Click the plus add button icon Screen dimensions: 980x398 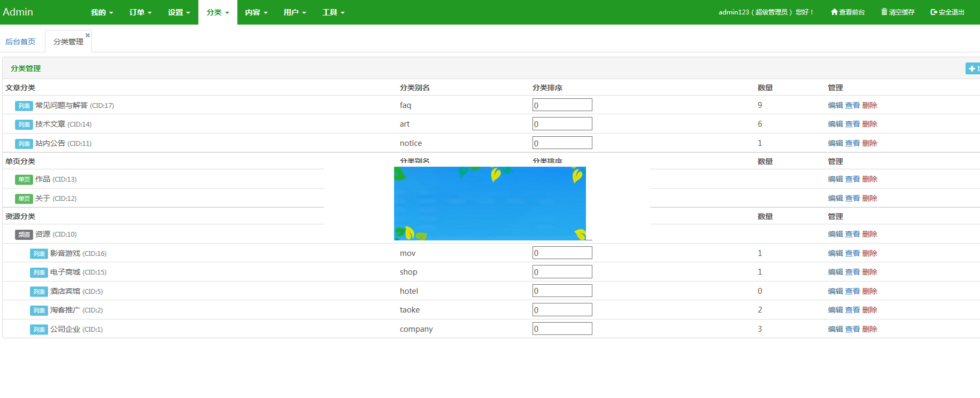[x=971, y=68]
